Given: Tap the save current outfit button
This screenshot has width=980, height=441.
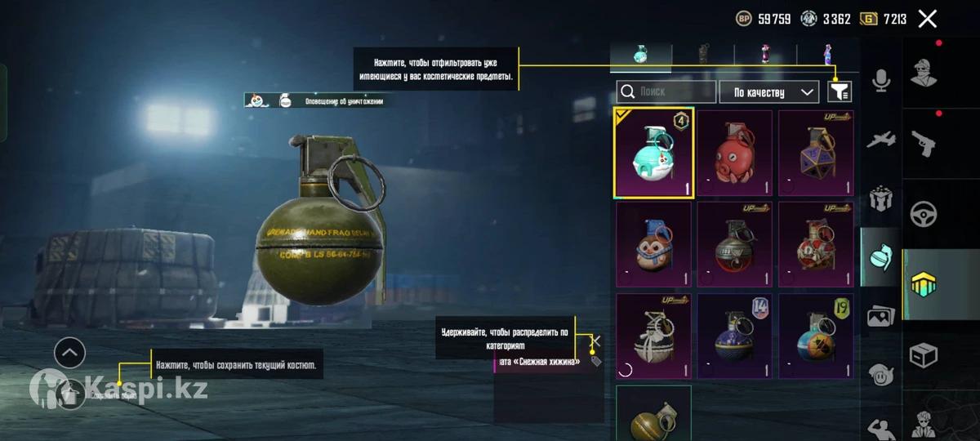Looking at the screenshot, I should click(70, 394).
